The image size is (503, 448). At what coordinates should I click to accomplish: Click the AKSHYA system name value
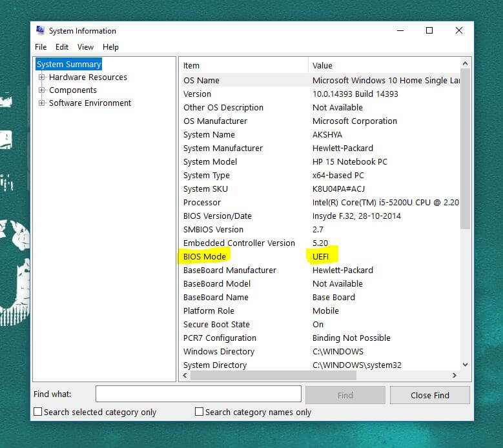(x=327, y=135)
